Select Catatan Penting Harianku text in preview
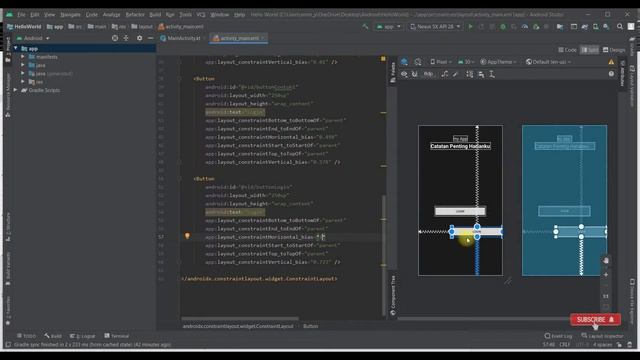 (460, 146)
